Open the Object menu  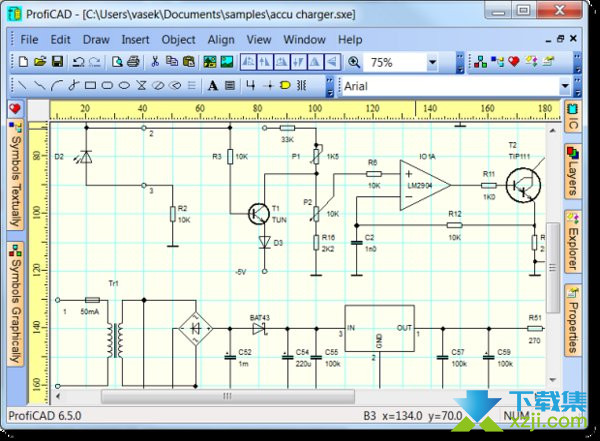point(178,39)
